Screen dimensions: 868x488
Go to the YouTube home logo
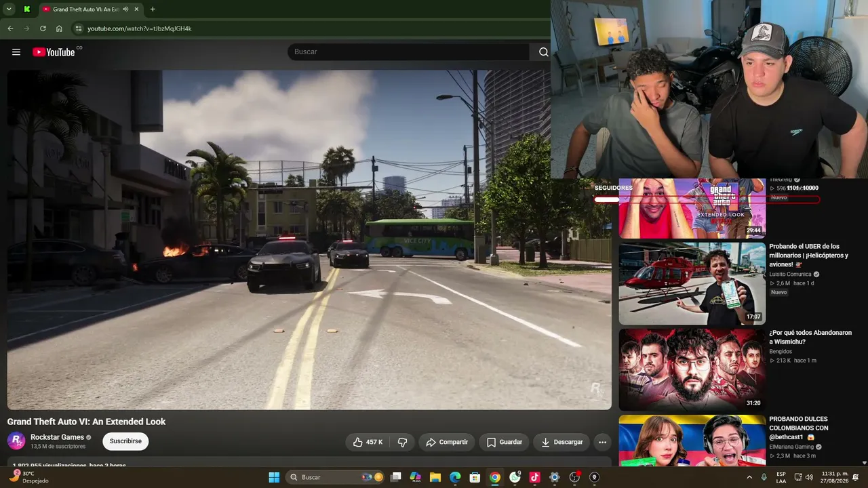click(x=54, y=52)
